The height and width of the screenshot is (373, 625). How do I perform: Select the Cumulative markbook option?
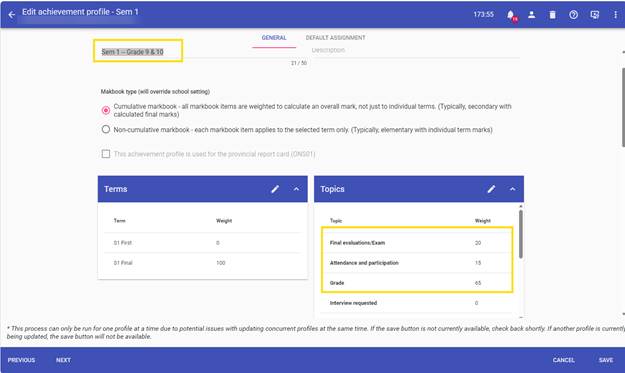(x=106, y=110)
